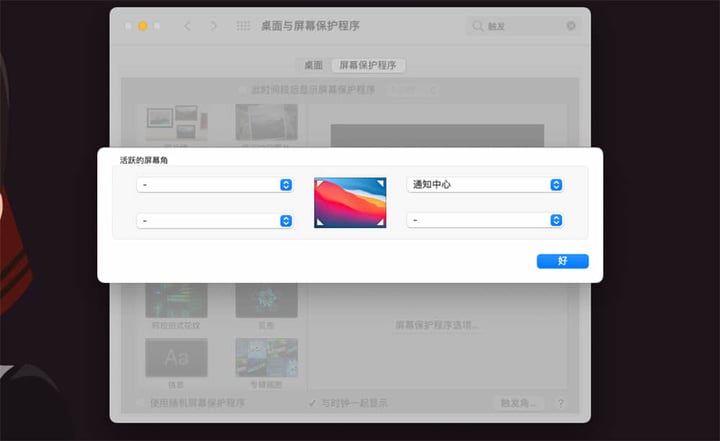Open the 通知中心 hot corner dropdown
Screen dimensions: 720x441
pyautogui.click(x=484, y=185)
